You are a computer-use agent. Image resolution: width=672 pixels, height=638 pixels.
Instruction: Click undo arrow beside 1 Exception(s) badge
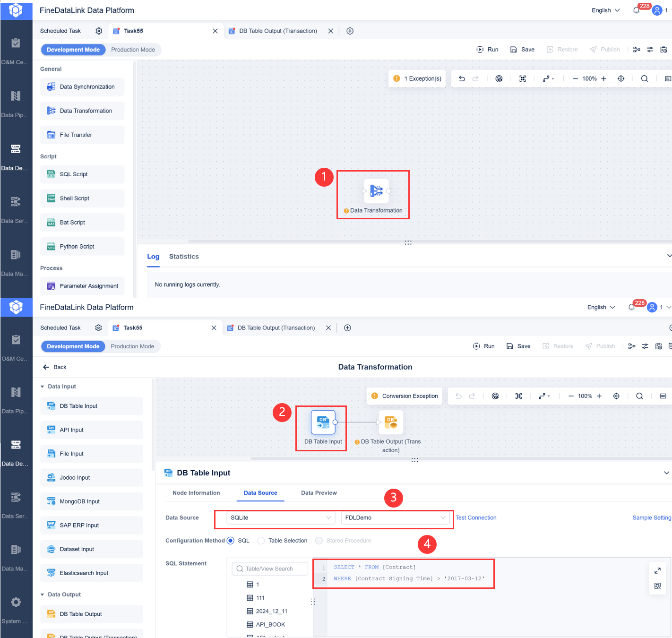tap(462, 79)
